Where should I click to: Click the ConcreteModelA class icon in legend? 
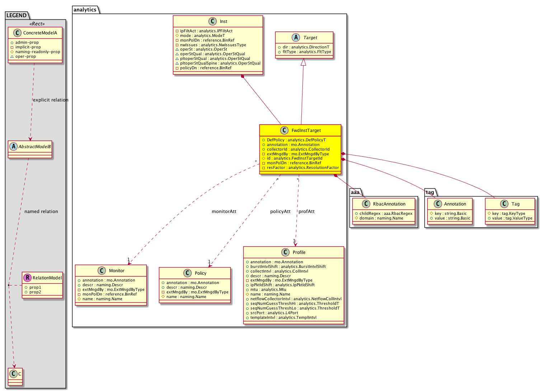click(17, 33)
